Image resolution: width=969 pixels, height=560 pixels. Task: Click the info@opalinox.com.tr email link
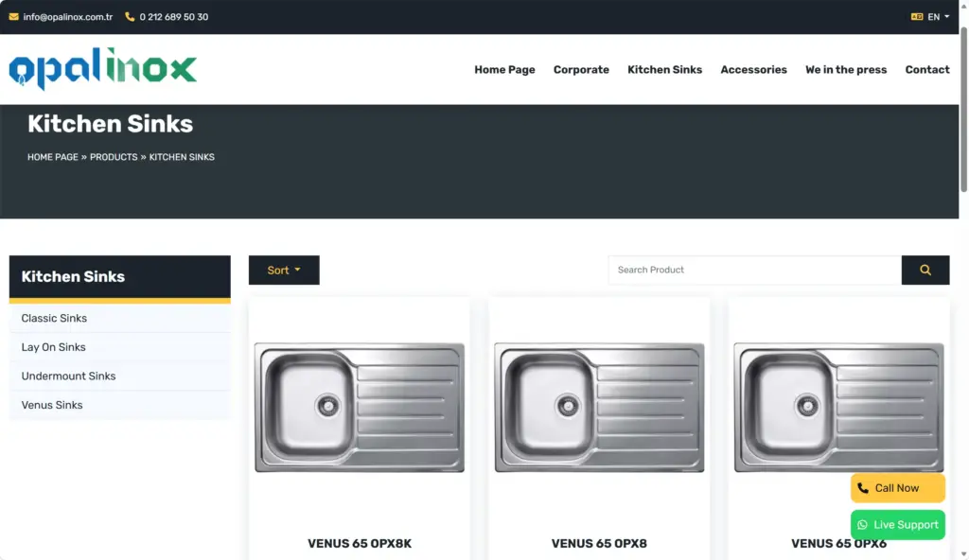coord(68,17)
